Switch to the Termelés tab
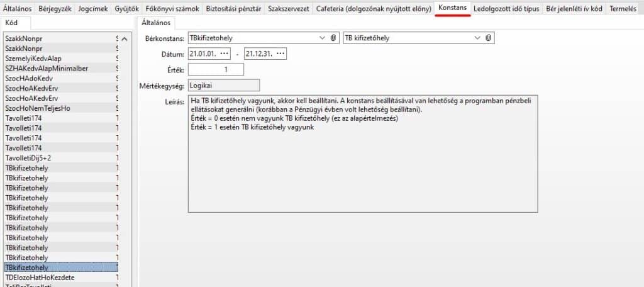644x287 pixels. click(x=623, y=8)
